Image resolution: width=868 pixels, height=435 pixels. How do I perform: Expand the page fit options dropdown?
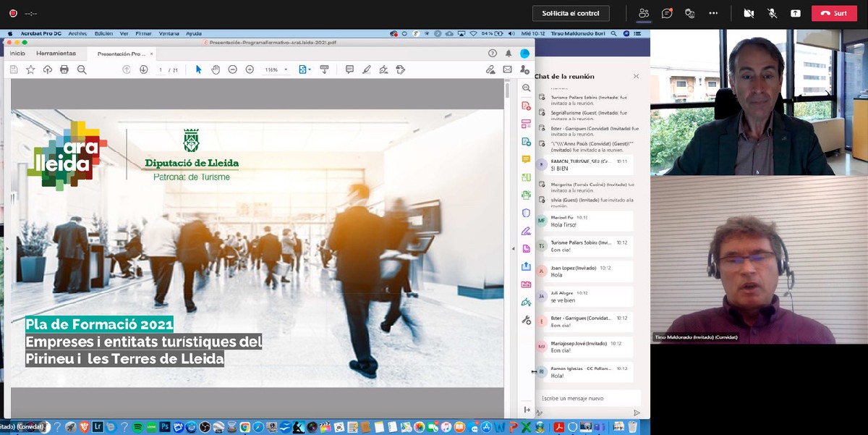click(310, 70)
